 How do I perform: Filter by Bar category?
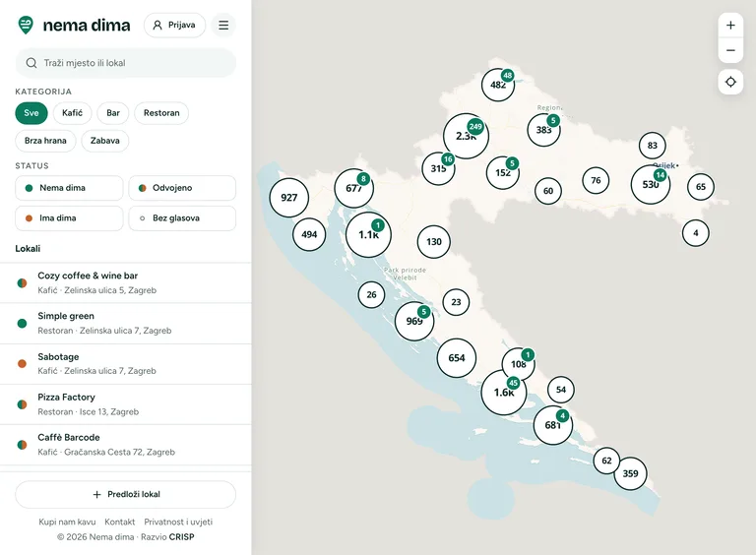point(113,113)
